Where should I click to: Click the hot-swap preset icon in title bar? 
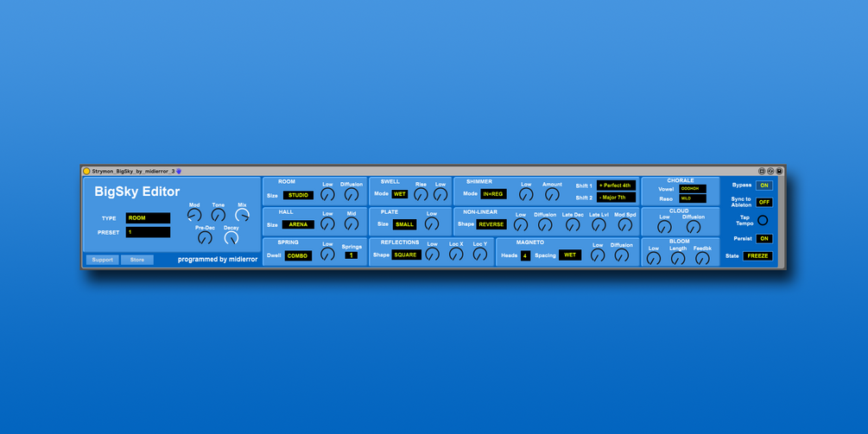point(770,172)
